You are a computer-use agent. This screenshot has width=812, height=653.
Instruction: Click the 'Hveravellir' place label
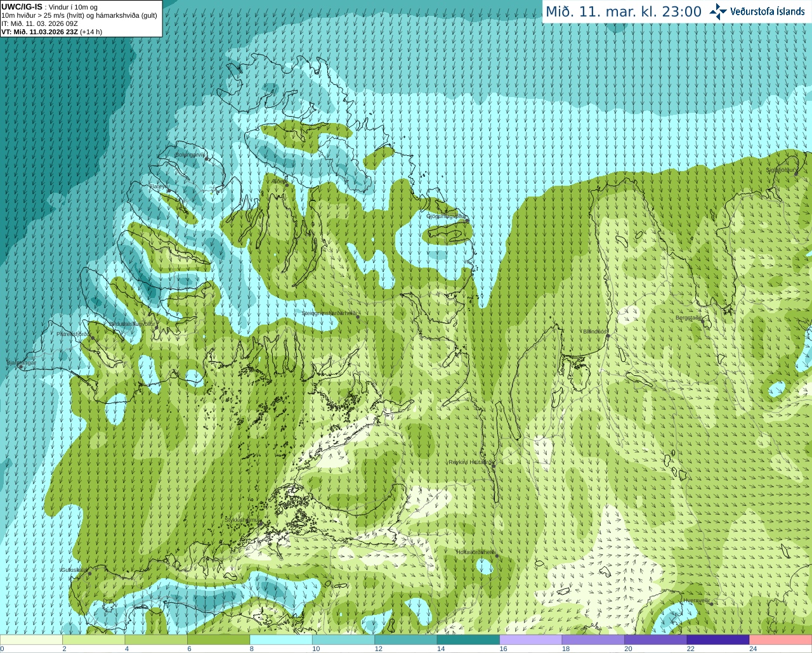(x=697, y=600)
